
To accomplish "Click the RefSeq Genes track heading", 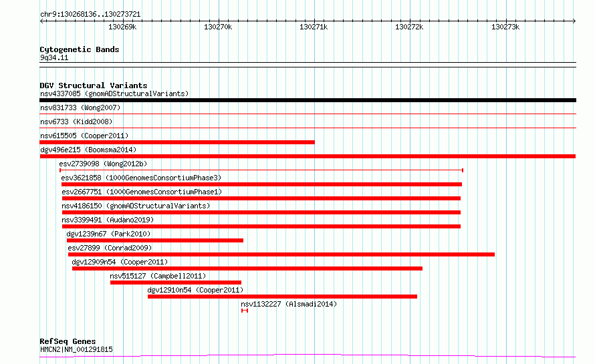I will pyautogui.click(x=68, y=341).
